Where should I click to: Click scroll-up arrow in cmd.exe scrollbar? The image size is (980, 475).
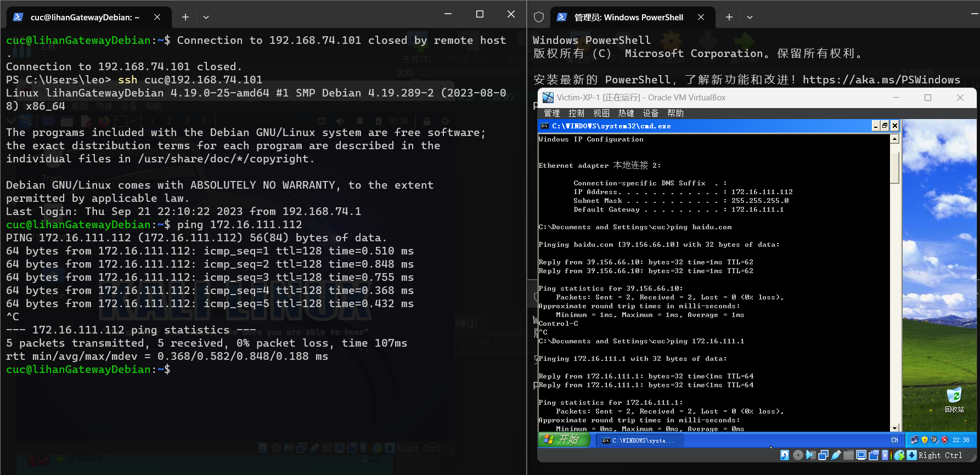(x=894, y=139)
